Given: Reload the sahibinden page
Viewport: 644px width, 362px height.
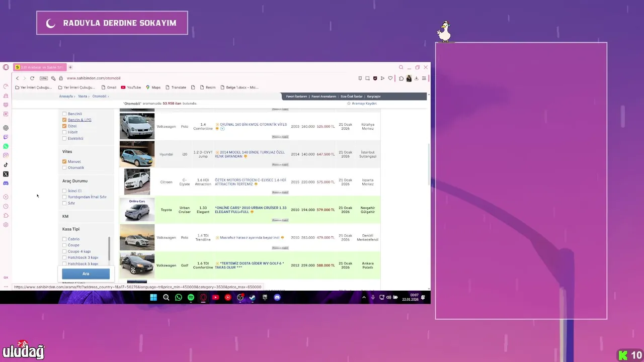Looking at the screenshot, I should tap(32, 78).
